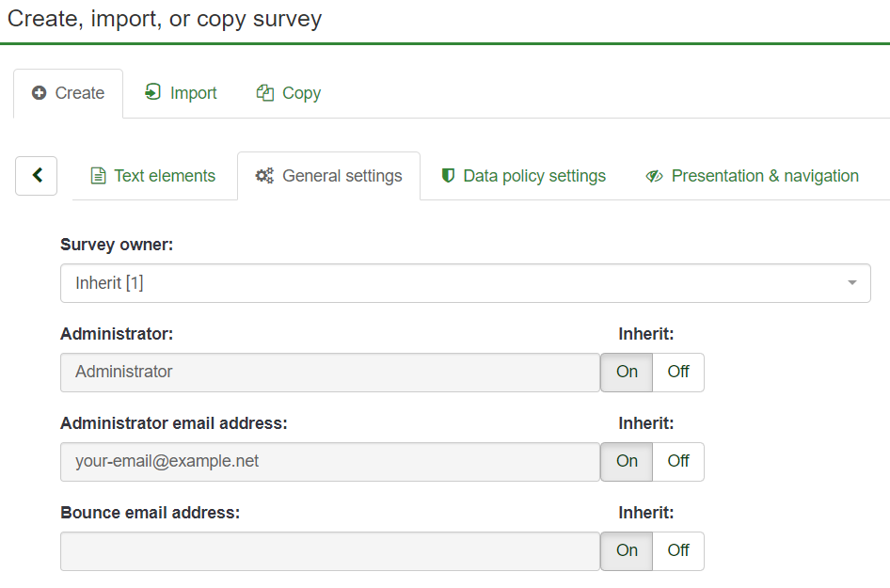Turn off Inherit for Bounce email address

pos(677,550)
